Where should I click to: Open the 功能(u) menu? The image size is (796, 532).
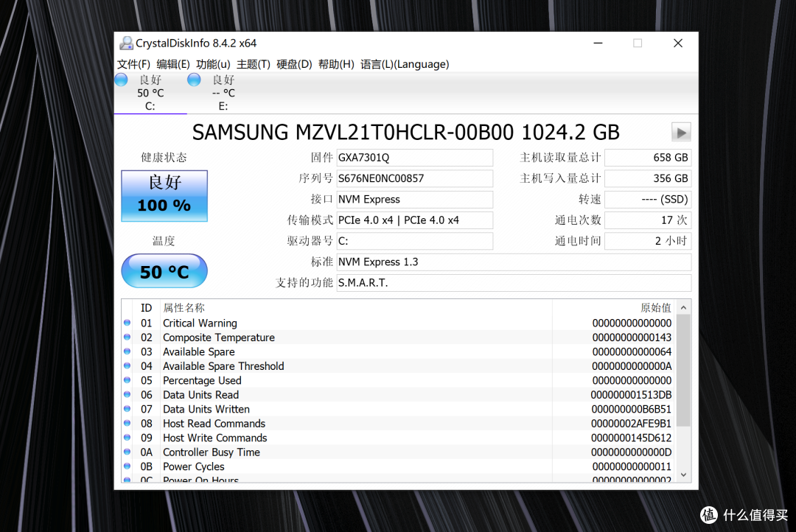[x=213, y=64]
